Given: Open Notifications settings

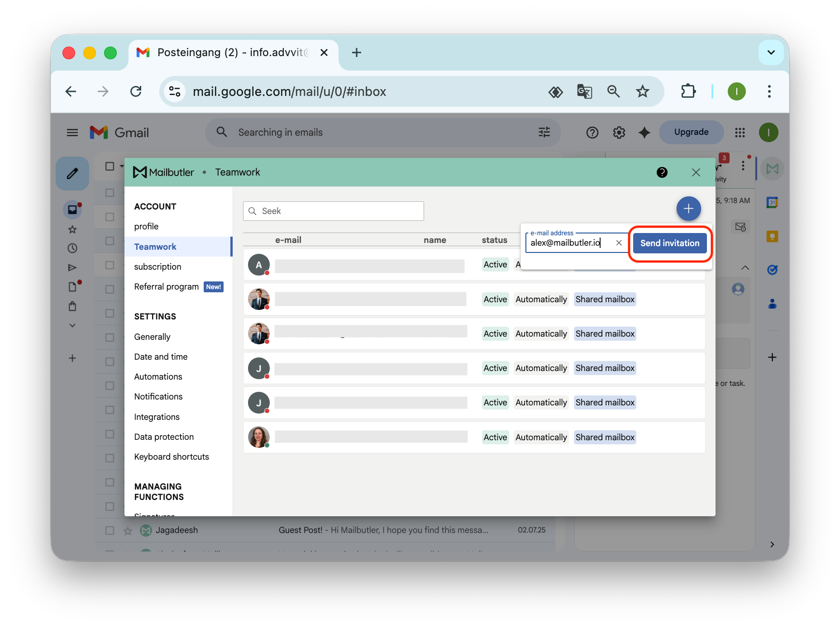Looking at the screenshot, I should (158, 396).
